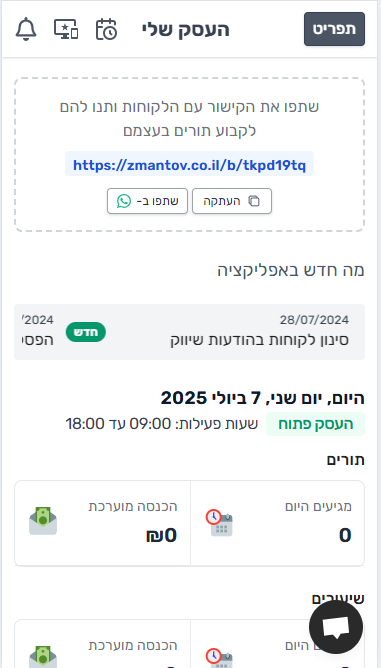Click the copy icon beside העתקה
The width and height of the screenshot is (381, 668).
pos(254,201)
